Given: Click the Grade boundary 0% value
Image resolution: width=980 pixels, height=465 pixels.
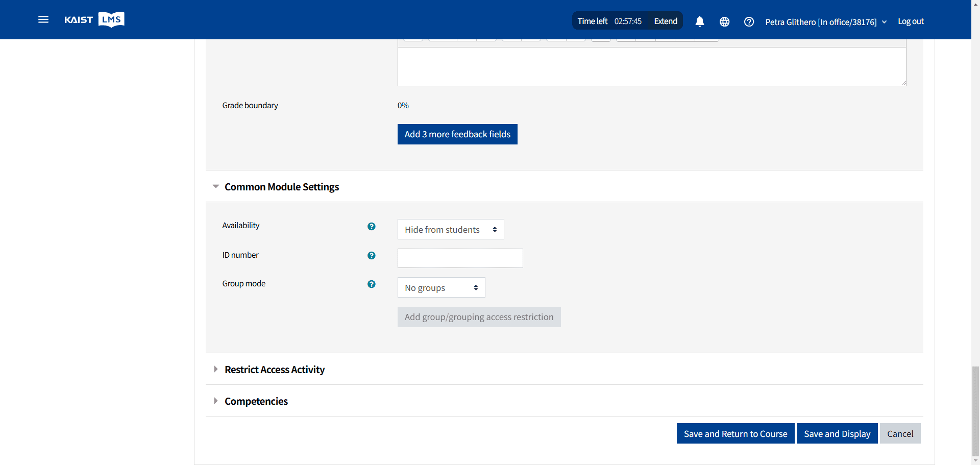Looking at the screenshot, I should pyautogui.click(x=403, y=105).
